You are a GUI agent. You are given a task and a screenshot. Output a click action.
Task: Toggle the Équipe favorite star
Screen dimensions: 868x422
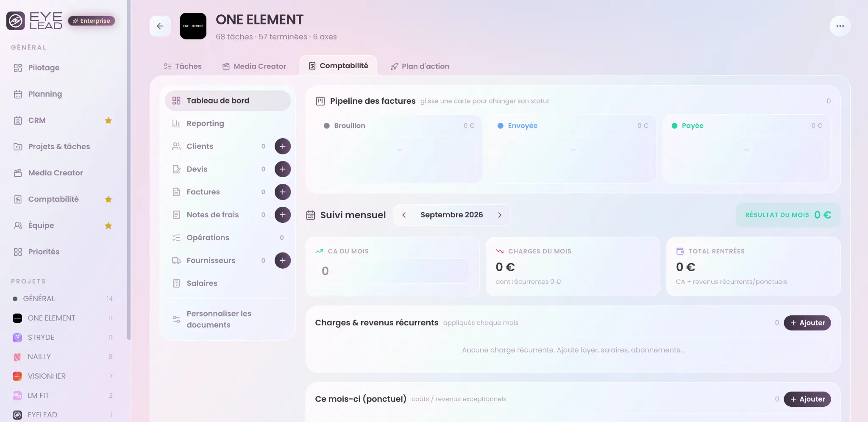(108, 225)
